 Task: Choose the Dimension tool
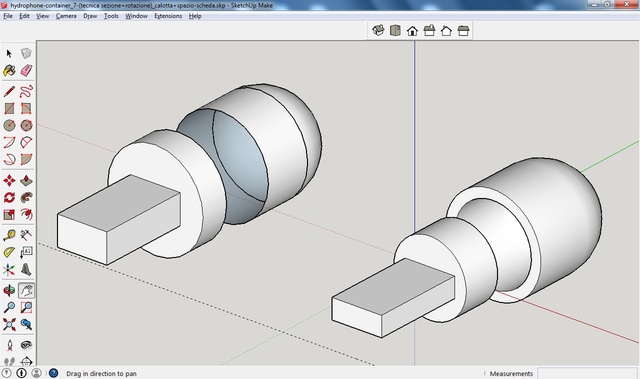[x=26, y=235]
